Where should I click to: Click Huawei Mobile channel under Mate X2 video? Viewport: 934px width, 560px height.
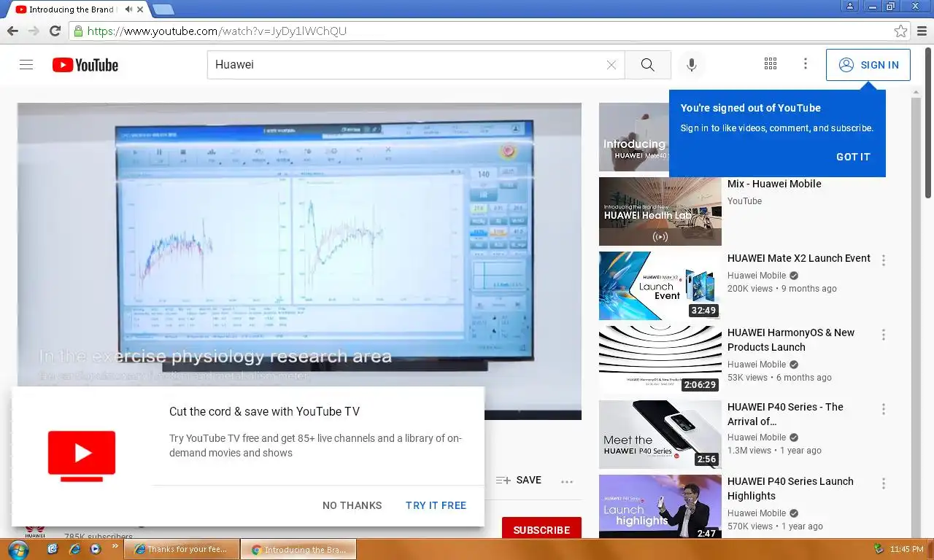(x=757, y=276)
